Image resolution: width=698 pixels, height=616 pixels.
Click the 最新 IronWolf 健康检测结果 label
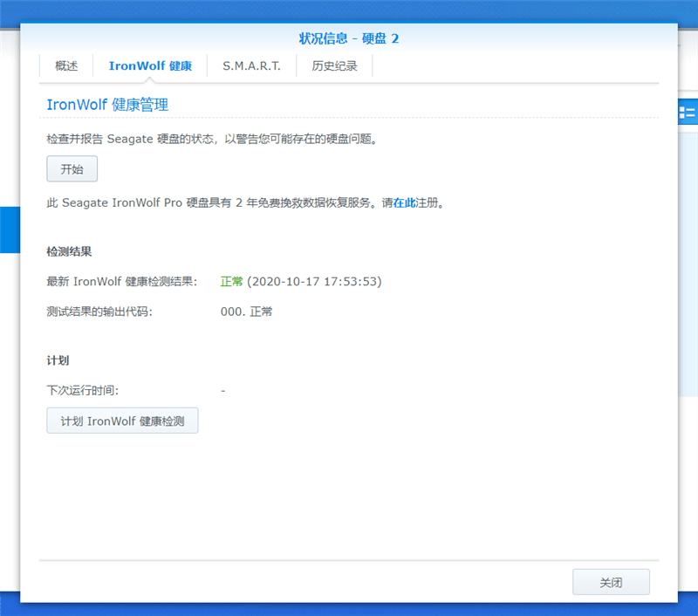click(122, 282)
